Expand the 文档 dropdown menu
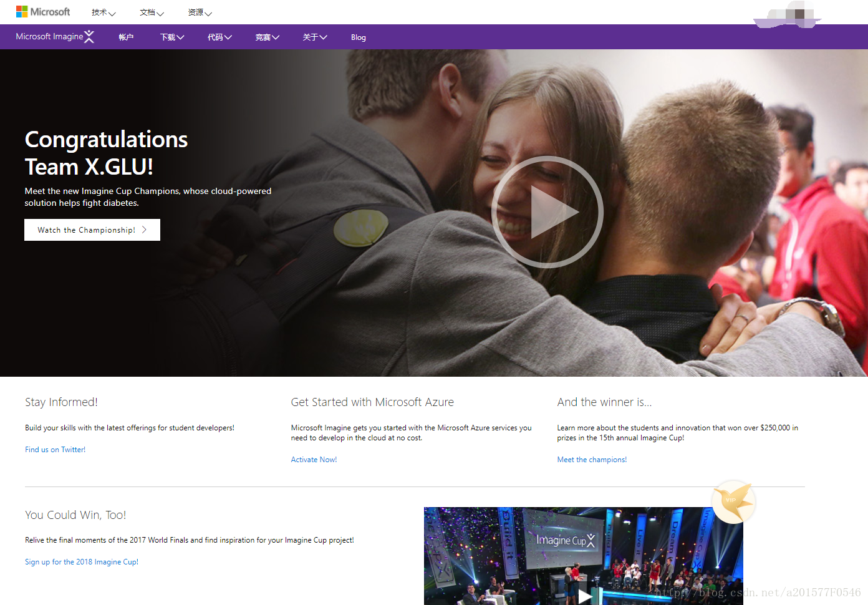 point(152,12)
